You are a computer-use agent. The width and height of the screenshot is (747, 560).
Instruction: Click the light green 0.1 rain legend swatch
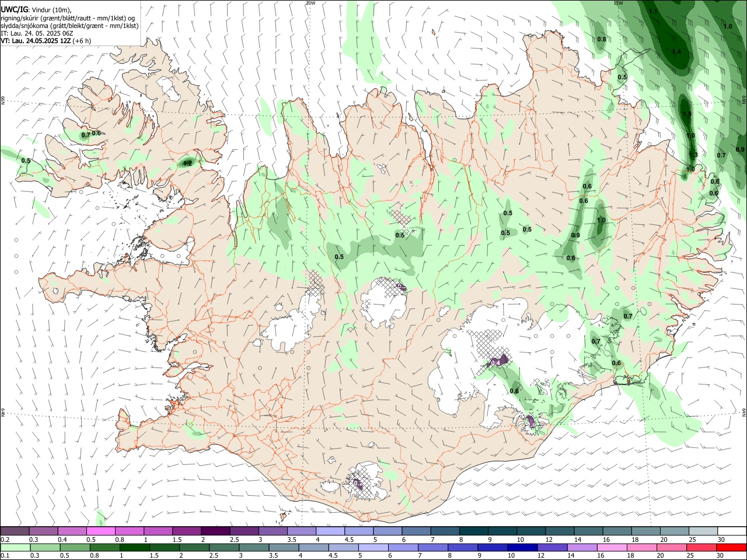(x=15, y=548)
